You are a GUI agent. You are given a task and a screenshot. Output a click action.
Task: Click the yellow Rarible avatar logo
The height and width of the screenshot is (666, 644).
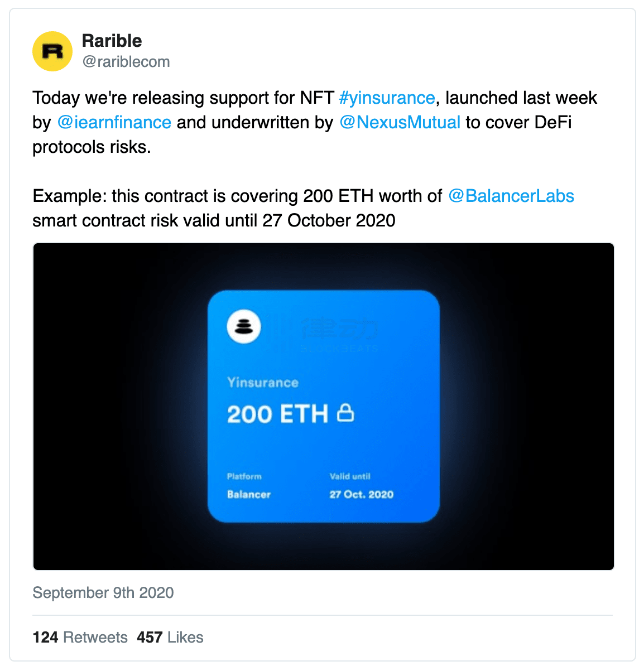pos(52,51)
